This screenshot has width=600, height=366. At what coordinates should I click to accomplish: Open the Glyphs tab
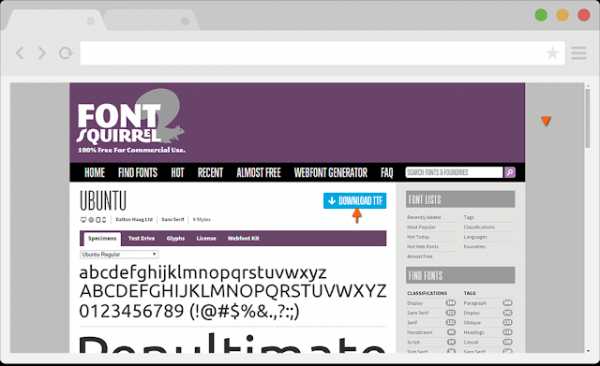[176, 238]
